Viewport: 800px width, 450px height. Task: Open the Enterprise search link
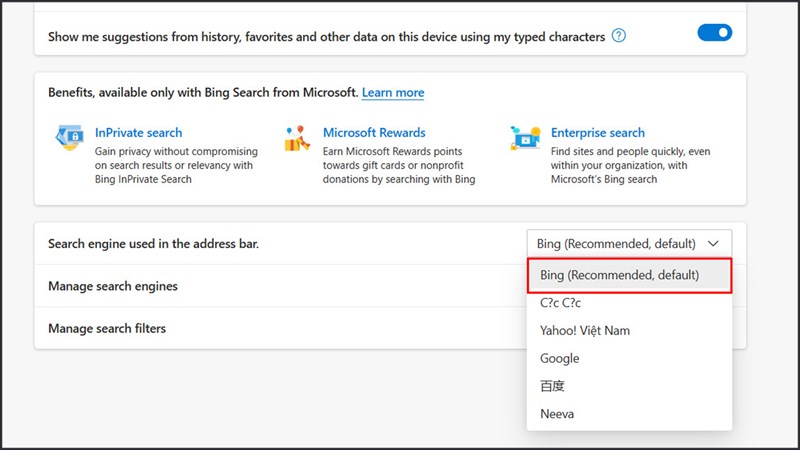[x=598, y=132]
